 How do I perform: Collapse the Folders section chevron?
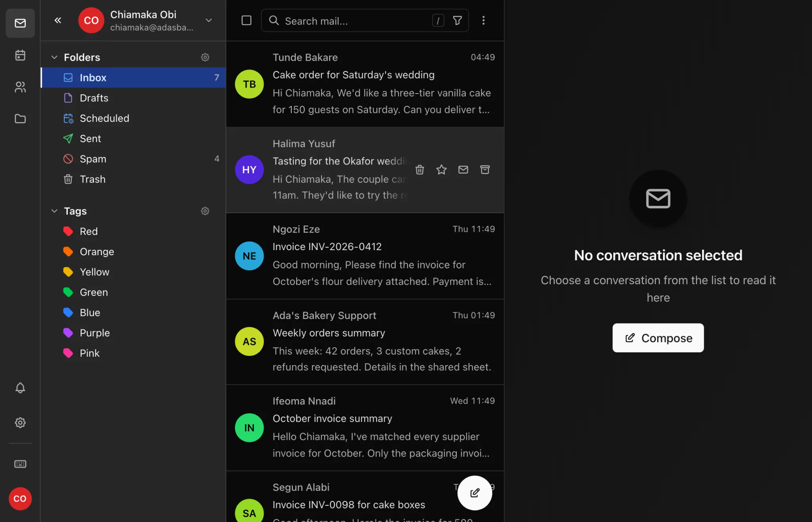(54, 57)
